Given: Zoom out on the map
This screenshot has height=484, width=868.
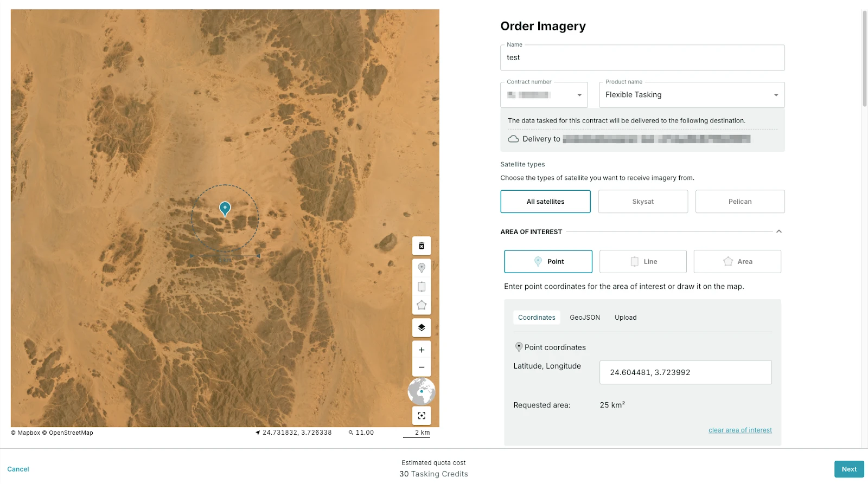Looking at the screenshot, I should pyautogui.click(x=422, y=367).
